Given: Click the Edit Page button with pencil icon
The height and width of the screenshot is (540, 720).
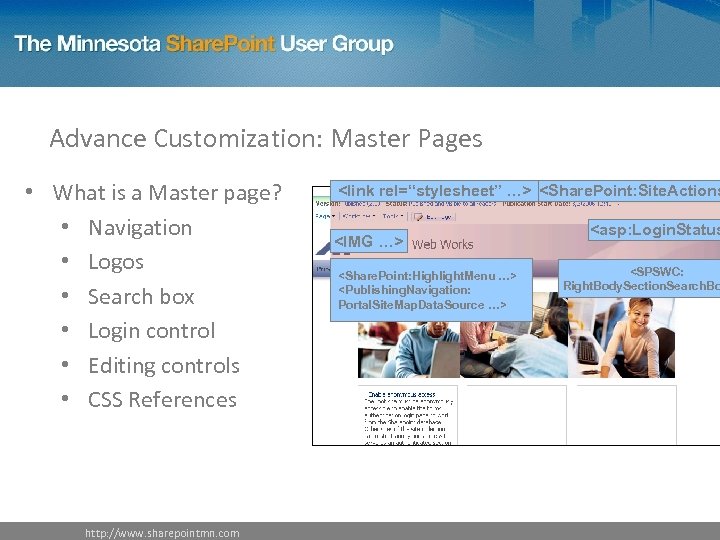Looking at the screenshot, I should tap(433, 217).
